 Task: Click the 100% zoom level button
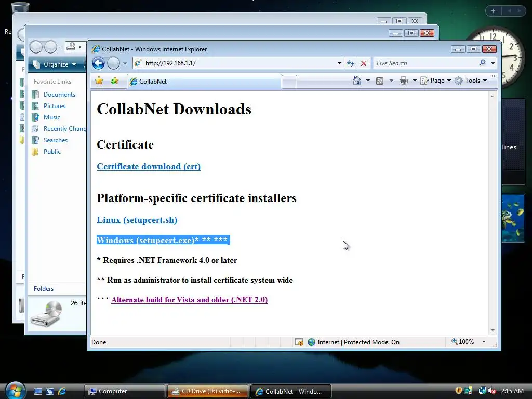[x=462, y=342]
